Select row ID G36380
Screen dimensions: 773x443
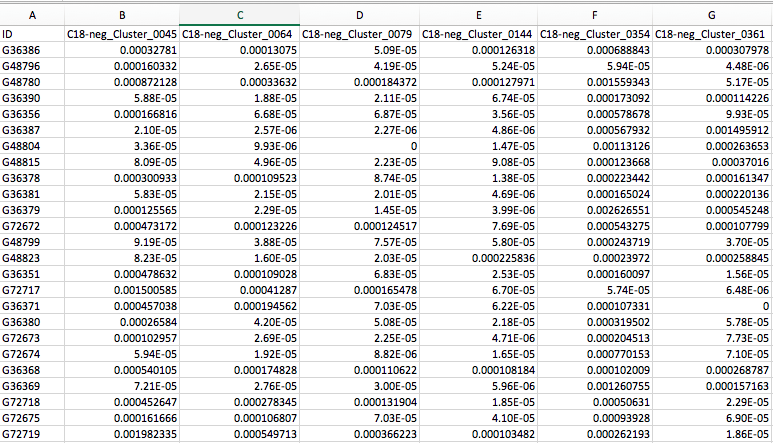[32, 322]
